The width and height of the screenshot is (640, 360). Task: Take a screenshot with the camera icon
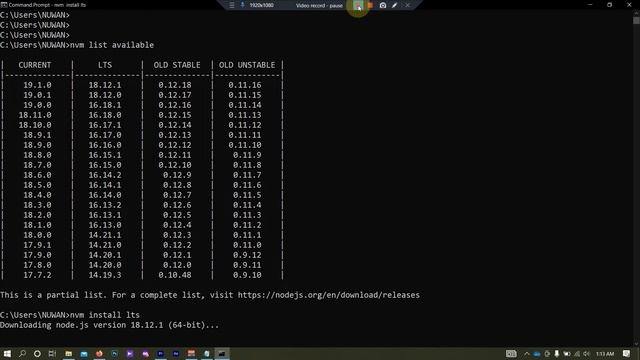click(383, 5)
